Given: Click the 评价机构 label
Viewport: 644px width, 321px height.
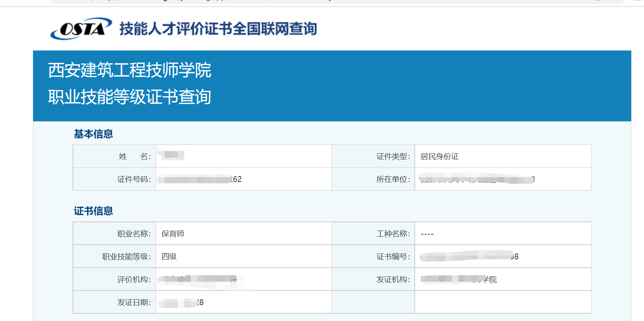Looking at the screenshot, I should pos(134,280).
